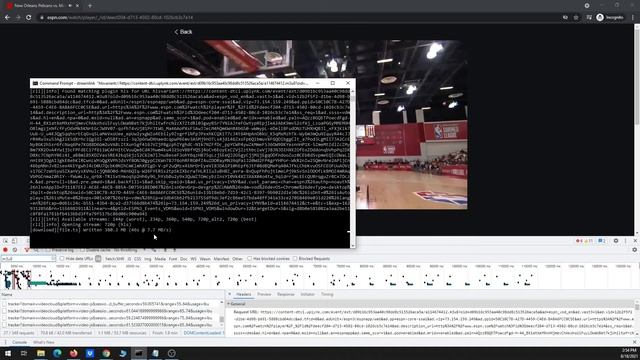This screenshot has height=360, width=640.
Task: Switch to the Headers tab
Action: [x=244, y=294]
